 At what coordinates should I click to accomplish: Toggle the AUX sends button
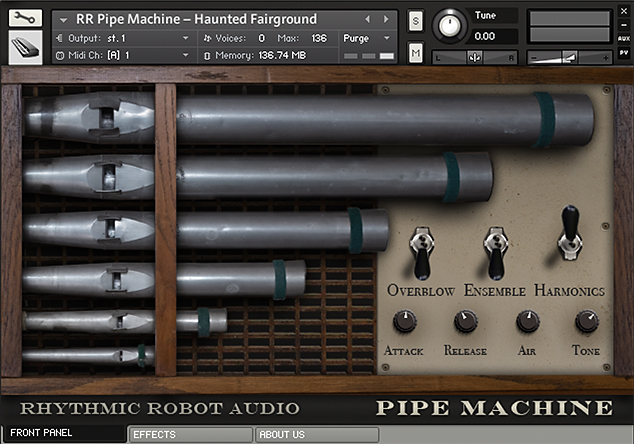pyautogui.click(x=624, y=39)
